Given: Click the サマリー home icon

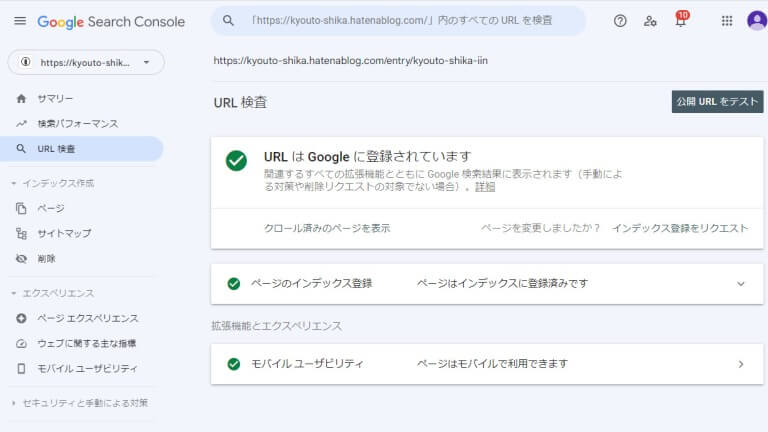Looking at the screenshot, I should coord(21,98).
